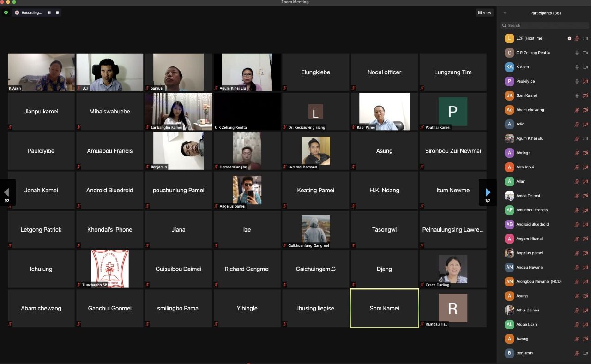
Task: Pause the meeting recording
Action: 49,12
